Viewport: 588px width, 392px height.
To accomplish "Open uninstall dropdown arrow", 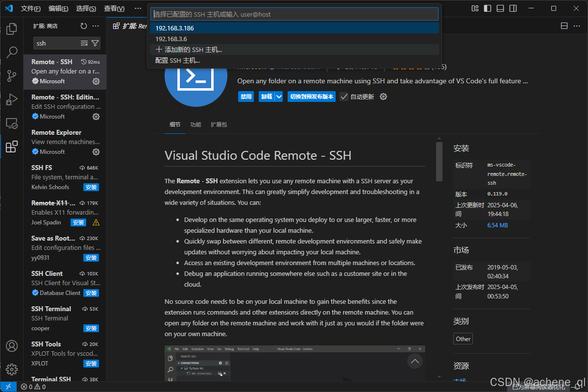I will (x=279, y=97).
